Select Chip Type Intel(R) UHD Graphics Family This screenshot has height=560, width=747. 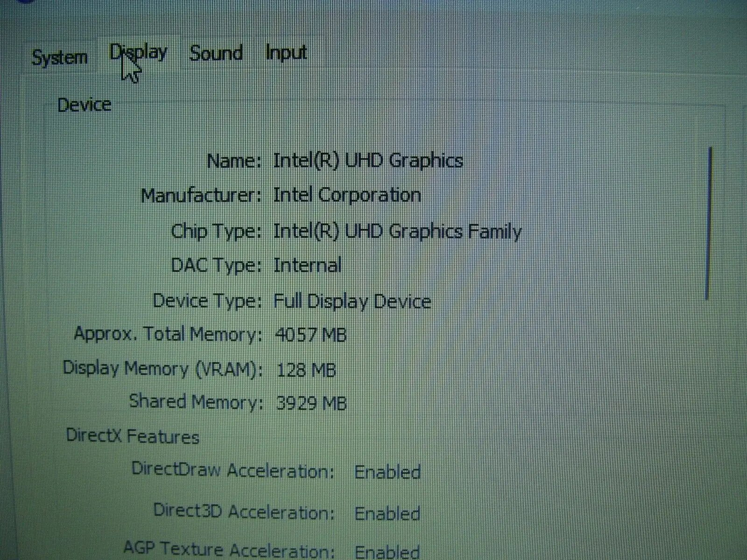click(397, 231)
